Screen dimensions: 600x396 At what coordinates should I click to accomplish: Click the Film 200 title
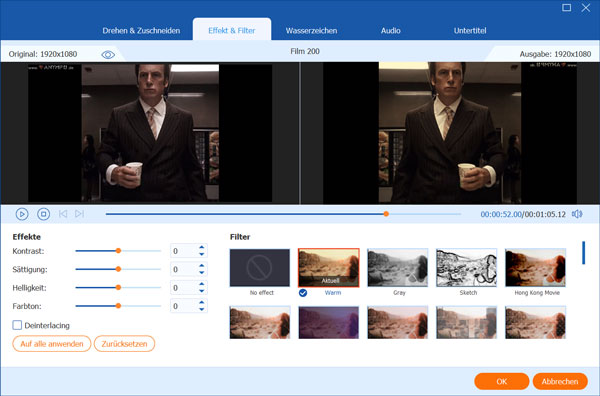point(305,51)
